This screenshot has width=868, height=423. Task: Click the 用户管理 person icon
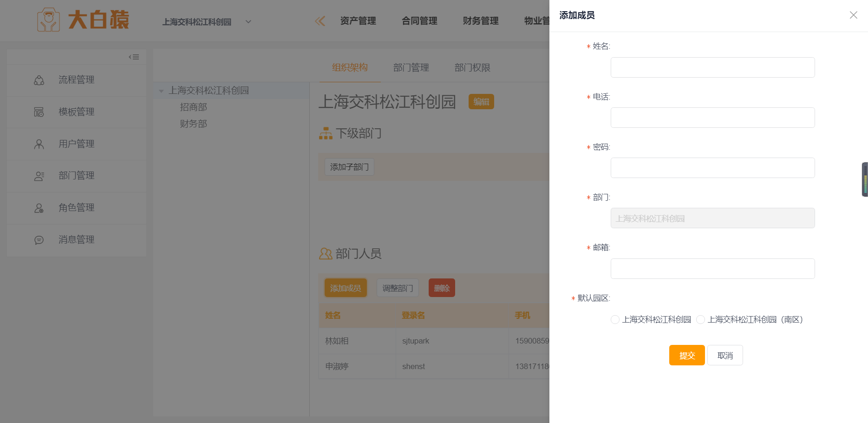39,144
